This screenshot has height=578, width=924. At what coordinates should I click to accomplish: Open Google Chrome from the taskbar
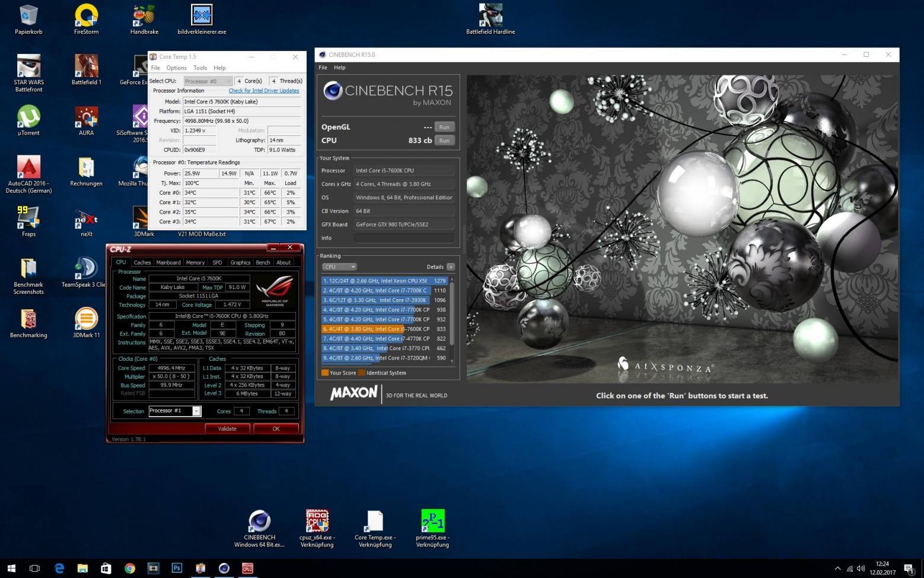[129, 568]
